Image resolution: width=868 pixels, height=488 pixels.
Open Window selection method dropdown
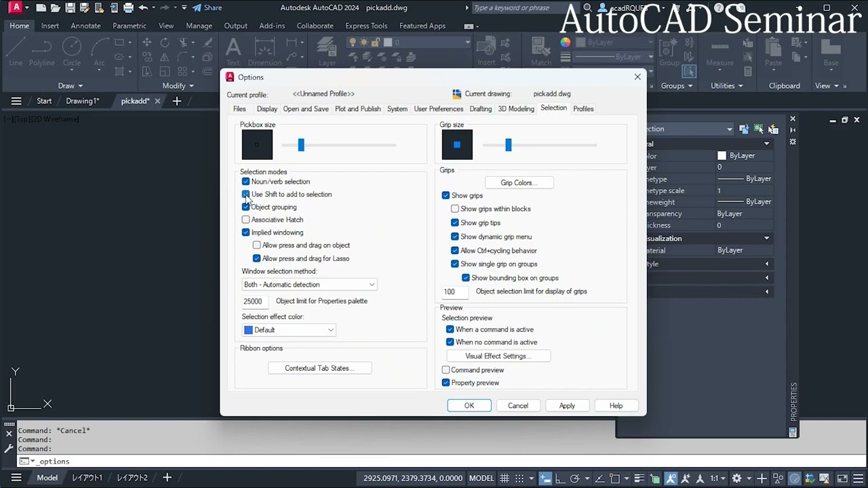[309, 285]
